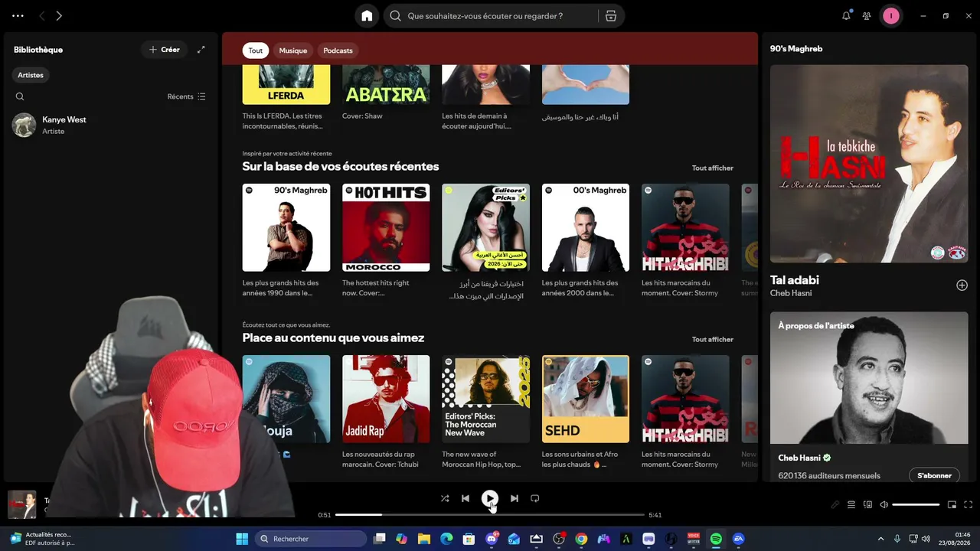
Task: Click the Spotify search field
Action: point(492,16)
